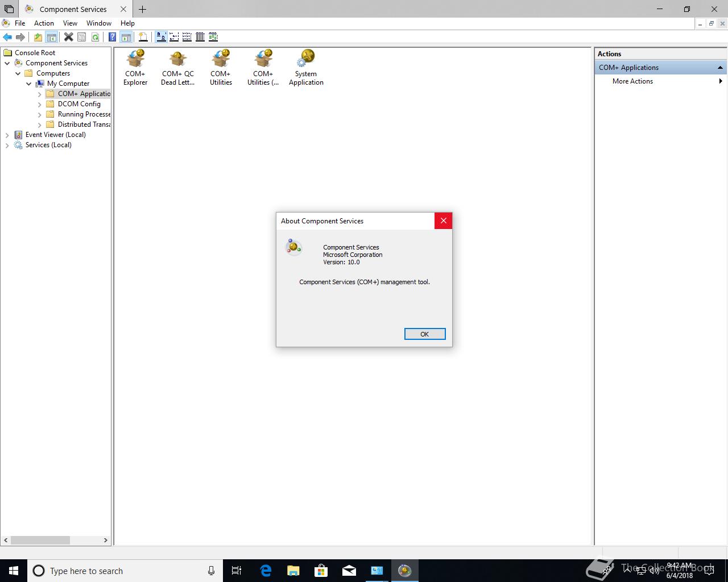
Task: Expand Services (Local) tree node
Action: pyautogui.click(x=7, y=145)
